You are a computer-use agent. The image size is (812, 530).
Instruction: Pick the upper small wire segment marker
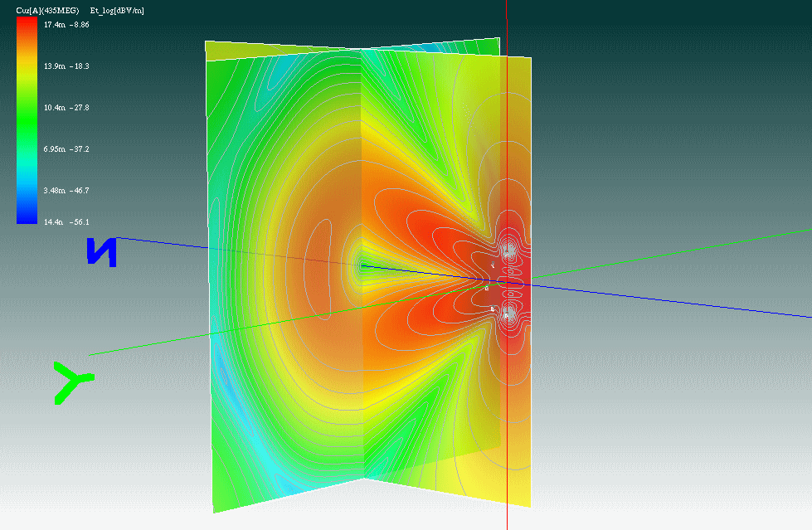tap(493, 264)
